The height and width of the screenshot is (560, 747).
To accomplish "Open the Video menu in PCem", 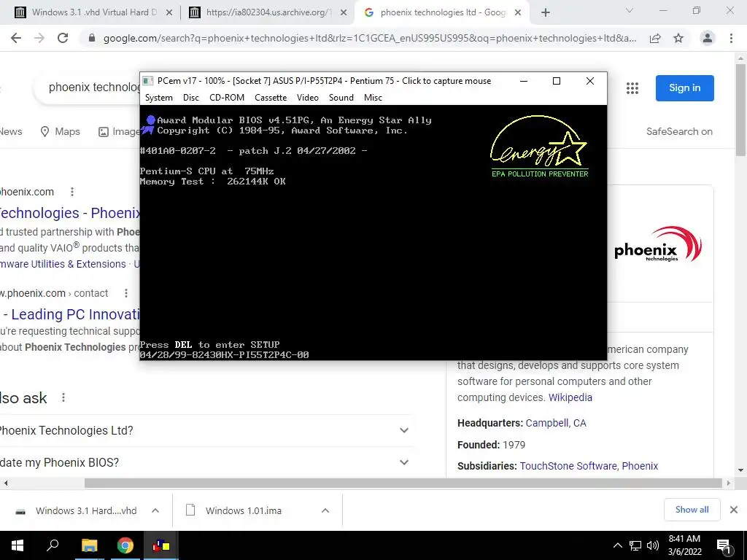I will coord(307,98).
